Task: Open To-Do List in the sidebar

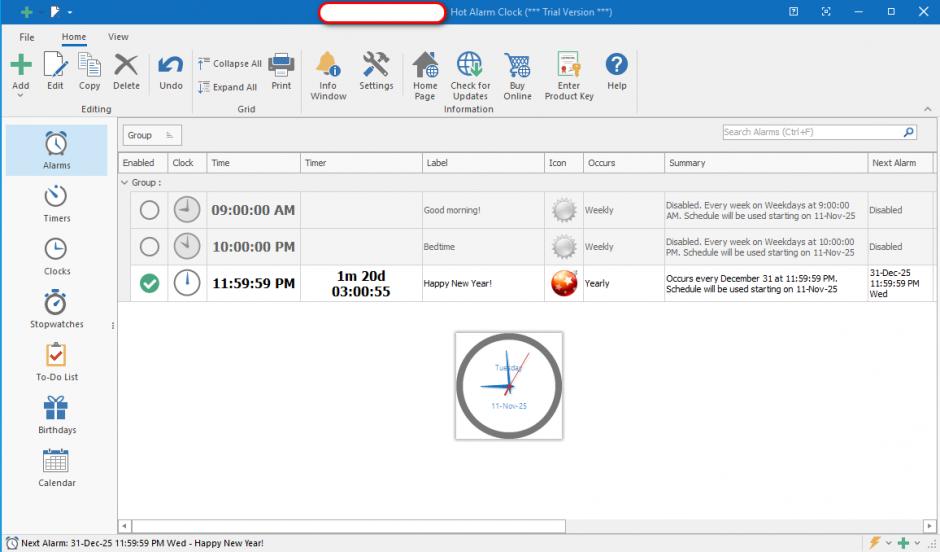Action: [x=56, y=362]
